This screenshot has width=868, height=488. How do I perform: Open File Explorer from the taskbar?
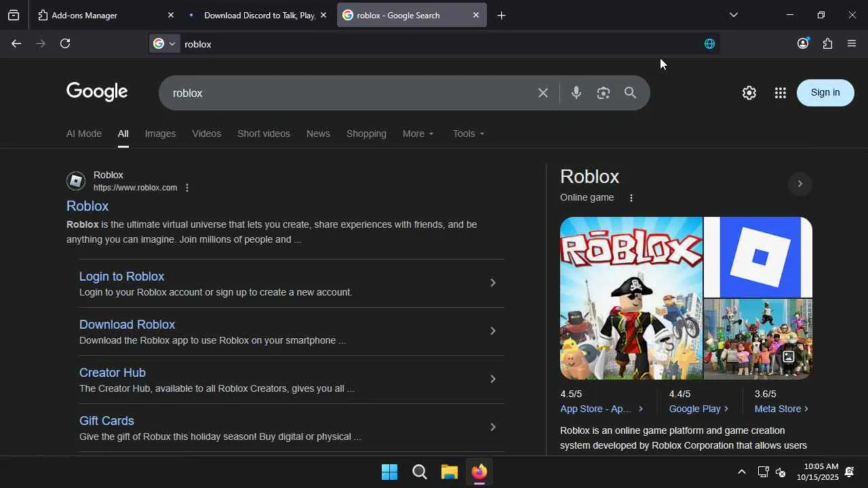click(450, 472)
